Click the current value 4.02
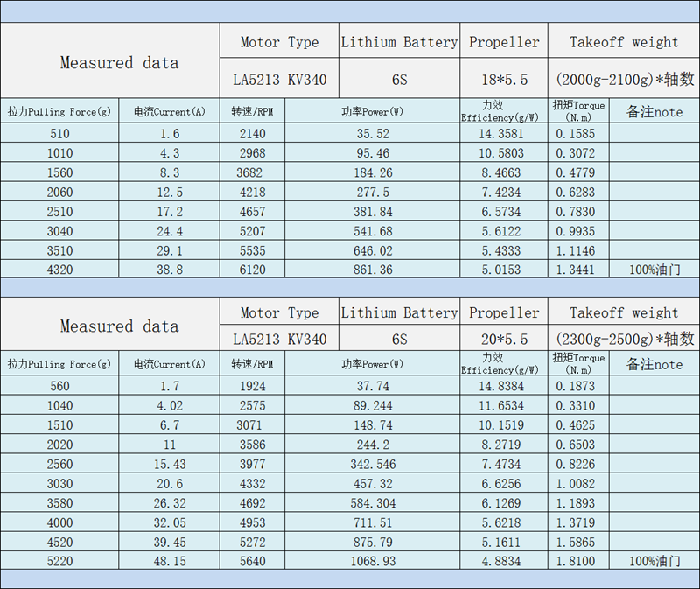Screen dimensions: 700x589 point(170,405)
